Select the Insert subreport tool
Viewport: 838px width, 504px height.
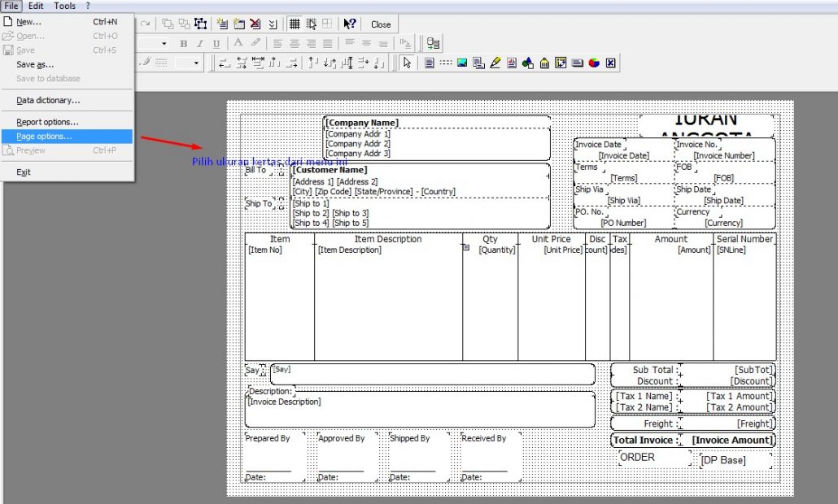point(479,63)
